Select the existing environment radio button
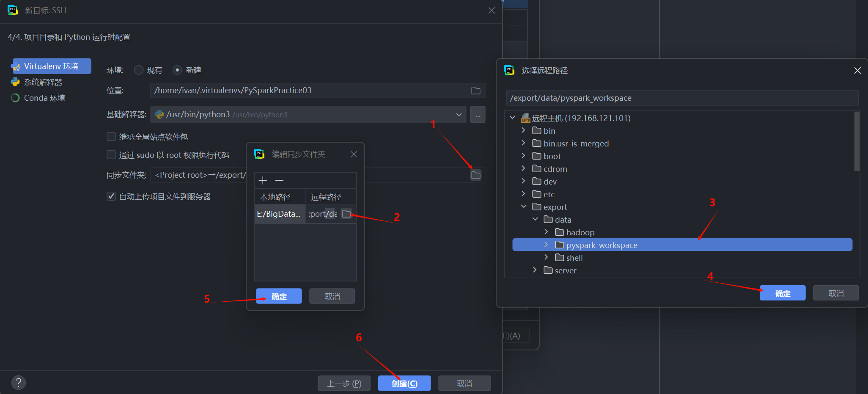Image resolution: width=868 pixels, height=394 pixels. tap(139, 70)
